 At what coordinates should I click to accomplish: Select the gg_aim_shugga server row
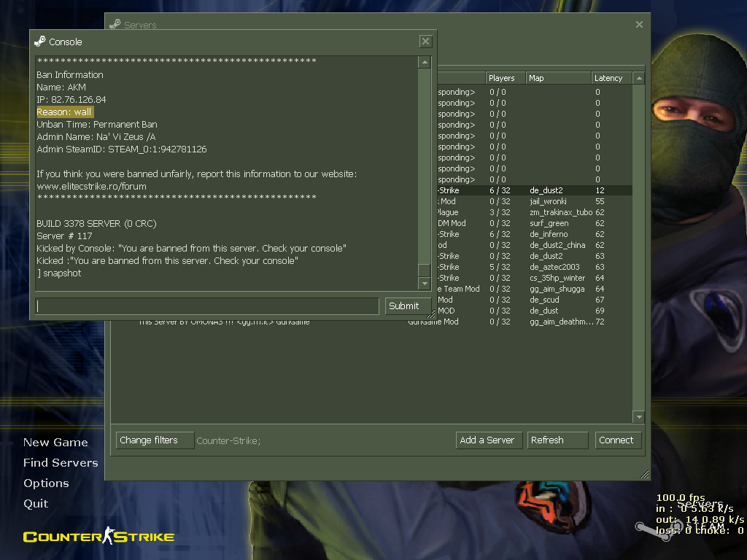pos(535,289)
